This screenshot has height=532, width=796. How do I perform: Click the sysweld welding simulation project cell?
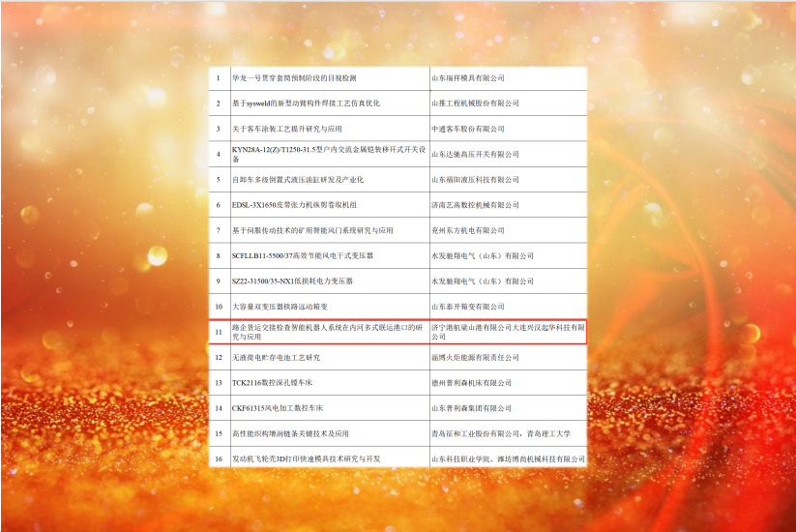point(306,103)
